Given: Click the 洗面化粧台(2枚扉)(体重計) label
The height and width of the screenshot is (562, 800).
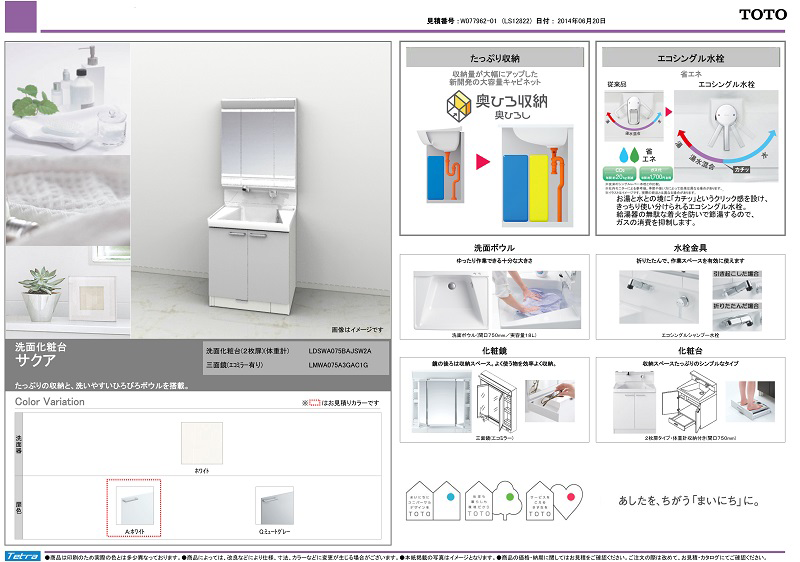Looking at the screenshot, I should (247, 351).
